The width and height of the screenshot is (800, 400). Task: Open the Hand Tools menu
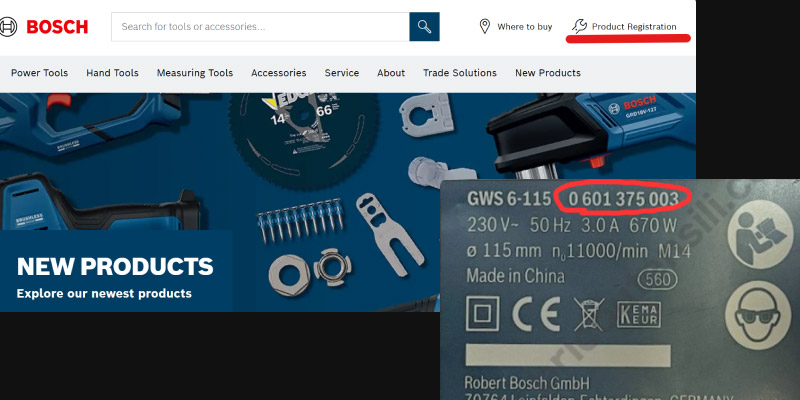pos(112,73)
